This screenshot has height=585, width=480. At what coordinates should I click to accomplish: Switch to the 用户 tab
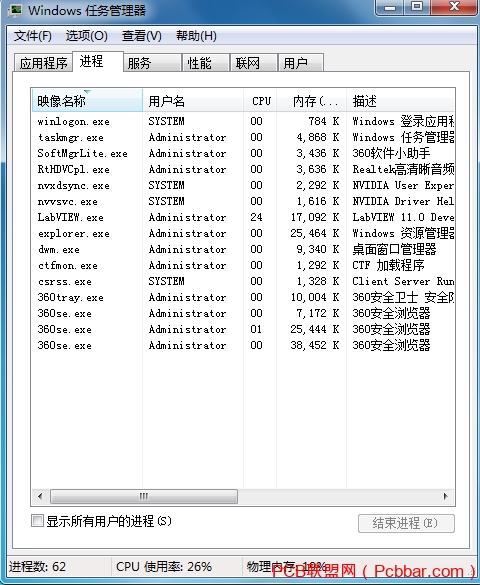point(301,63)
